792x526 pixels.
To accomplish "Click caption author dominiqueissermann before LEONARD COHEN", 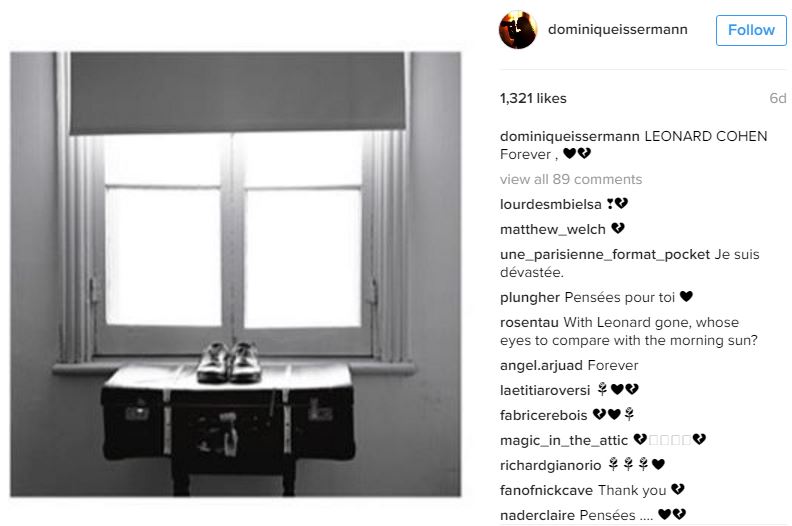I will pos(570,136).
